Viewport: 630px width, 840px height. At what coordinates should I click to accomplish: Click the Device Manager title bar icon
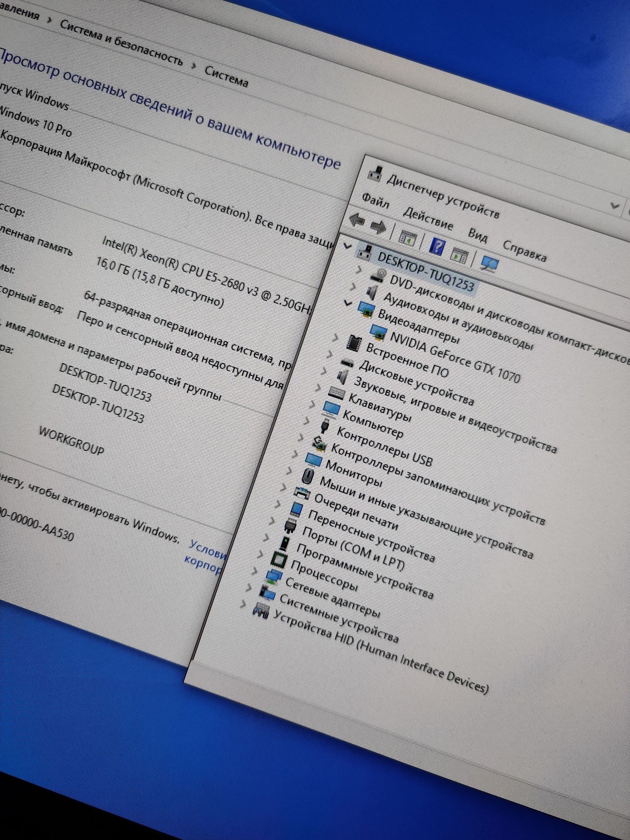coord(375,173)
